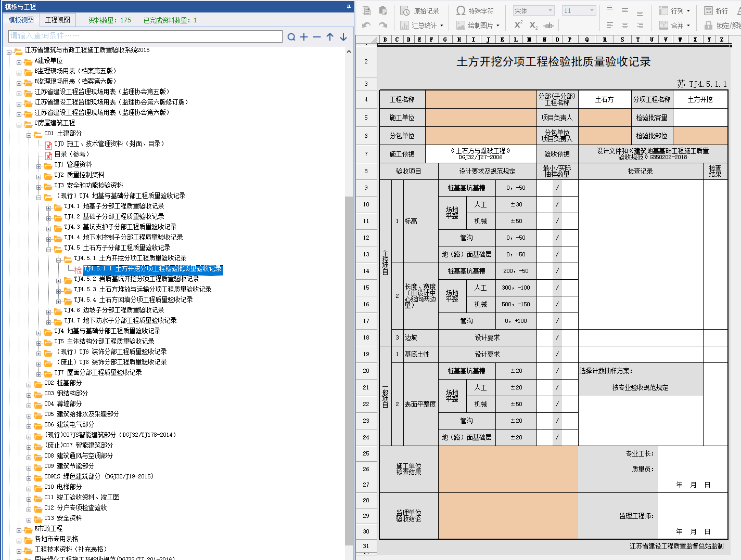Click the up arrow icon
This screenshot has width=741, height=560.
tap(330, 37)
